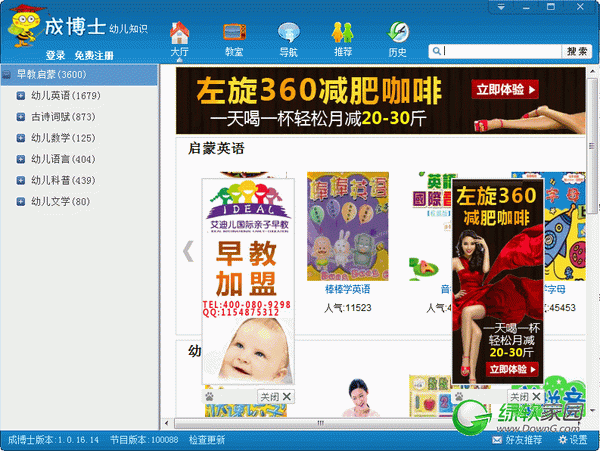600x451 pixels.
Task: Click 启蒙英语 section heading
Action: point(216,148)
